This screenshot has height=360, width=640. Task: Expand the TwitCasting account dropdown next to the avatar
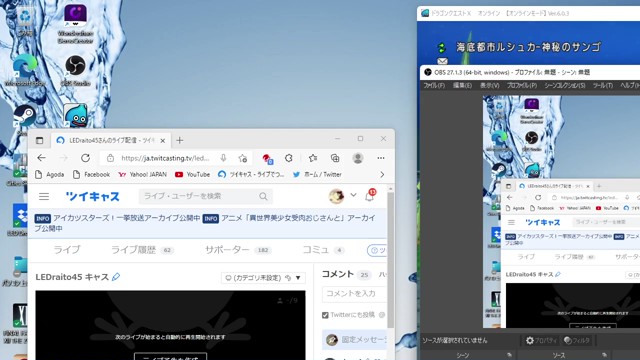pos(353,196)
